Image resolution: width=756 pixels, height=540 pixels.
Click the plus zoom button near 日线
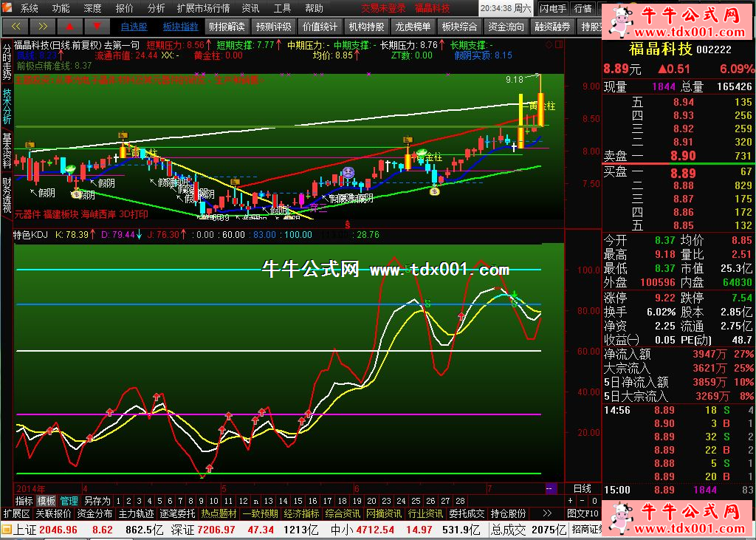click(x=571, y=501)
